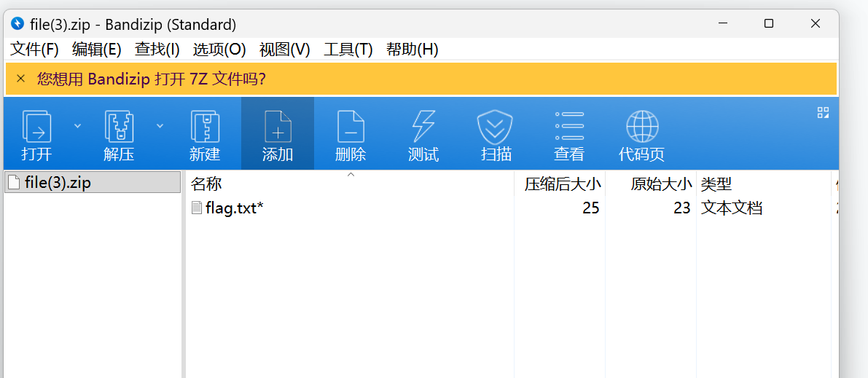Sort by the 原始大小 column header
Image resolution: width=868 pixels, height=378 pixels.
point(651,184)
